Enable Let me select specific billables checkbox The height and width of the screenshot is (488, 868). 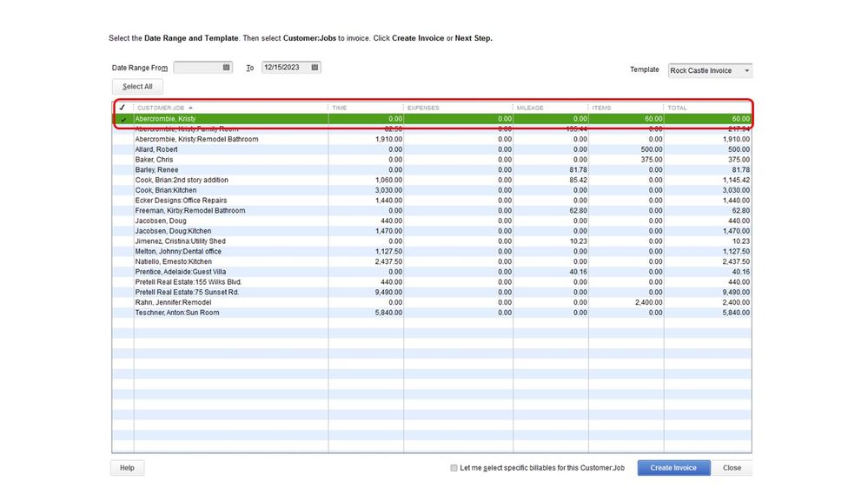454,467
